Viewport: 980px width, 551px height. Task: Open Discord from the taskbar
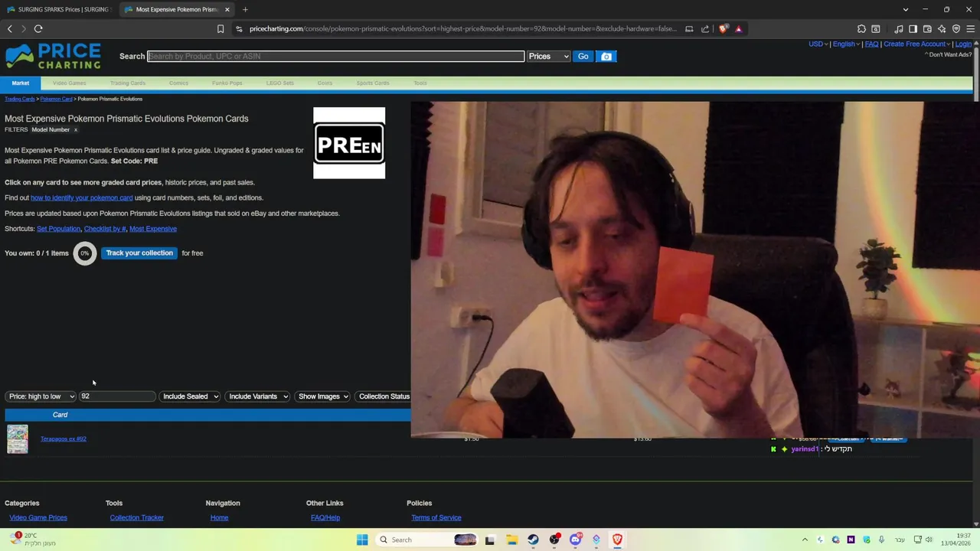(575, 540)
